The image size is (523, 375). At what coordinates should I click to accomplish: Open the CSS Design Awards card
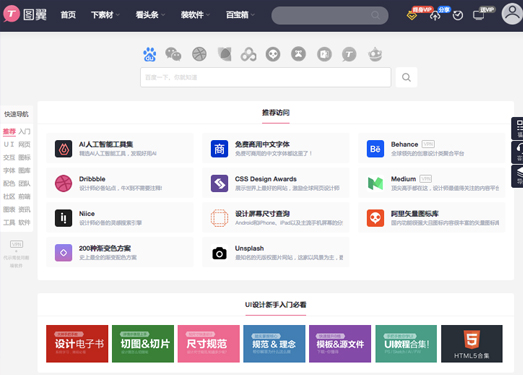pyautogui.click(x=276, y=183)
